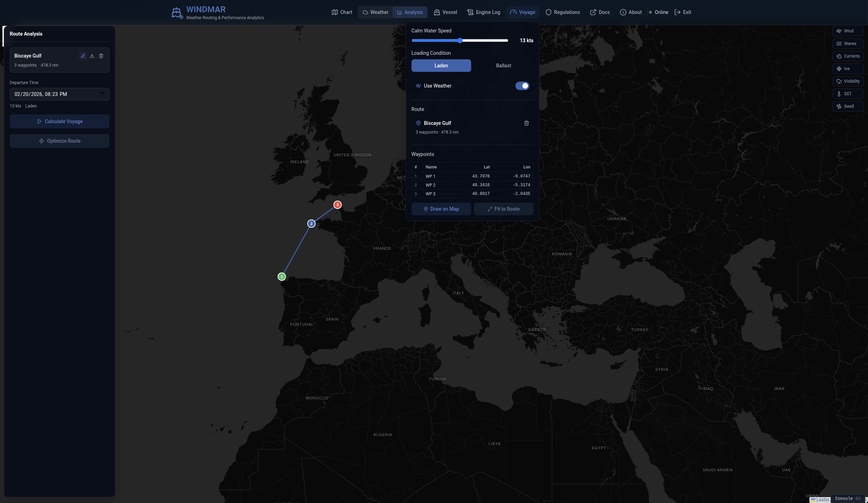Image resolution: width=868 pixels, height=503 pixels.
Task: Click the WINDMAR ship logo
Action: 176,13
